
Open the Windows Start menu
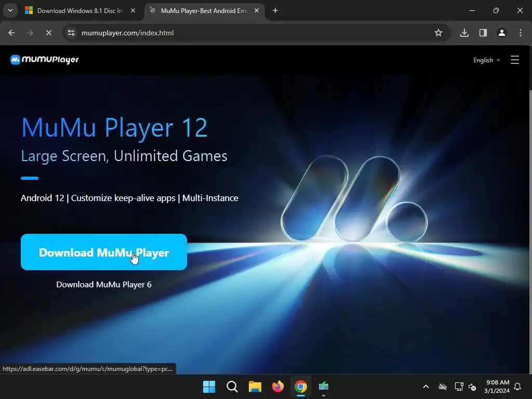pyautogui.click(x=209, y=387)
